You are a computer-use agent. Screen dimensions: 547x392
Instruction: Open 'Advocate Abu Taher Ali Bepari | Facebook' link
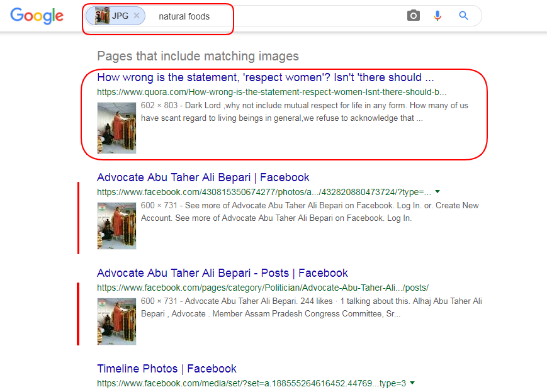tap(203, 177)
